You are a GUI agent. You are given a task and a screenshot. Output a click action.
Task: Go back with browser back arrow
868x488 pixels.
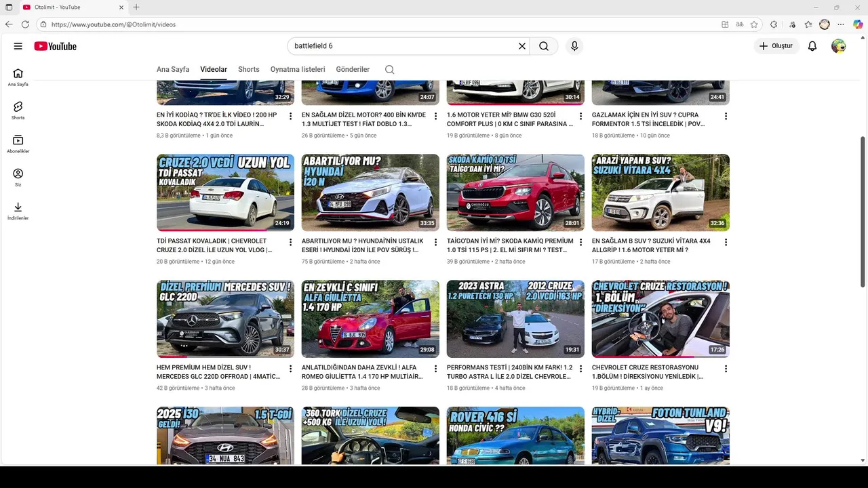coord(9,24)
